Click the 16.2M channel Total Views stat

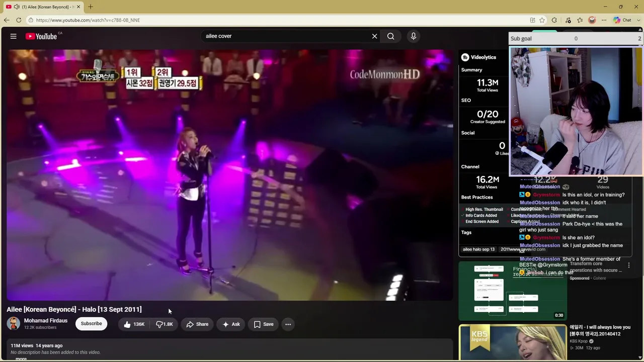487,182
